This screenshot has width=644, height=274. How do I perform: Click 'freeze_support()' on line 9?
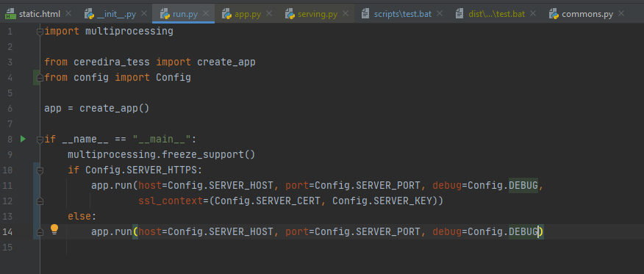pyautogui.click(x=209, y=155)
